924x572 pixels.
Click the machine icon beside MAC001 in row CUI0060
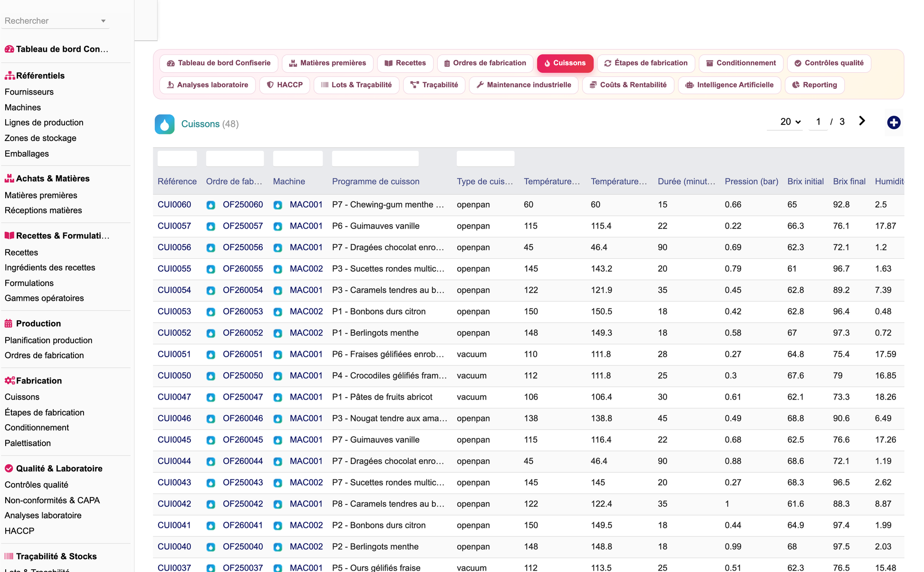(278, 205)
